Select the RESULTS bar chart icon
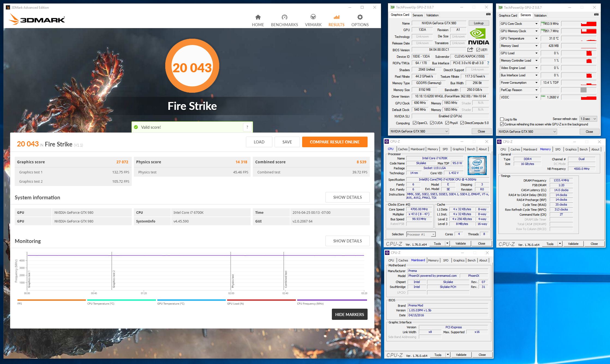 [x=336, y=17]
